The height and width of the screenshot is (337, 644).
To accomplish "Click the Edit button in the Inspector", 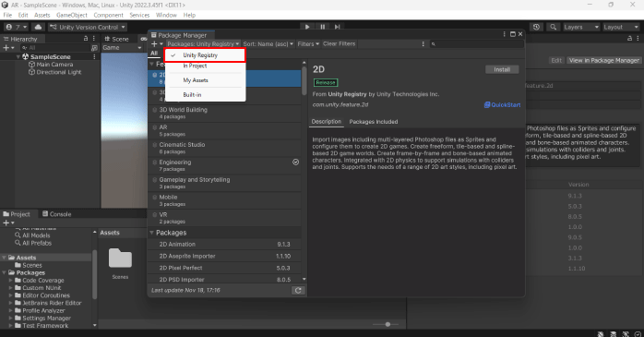I will click(556, 60).
